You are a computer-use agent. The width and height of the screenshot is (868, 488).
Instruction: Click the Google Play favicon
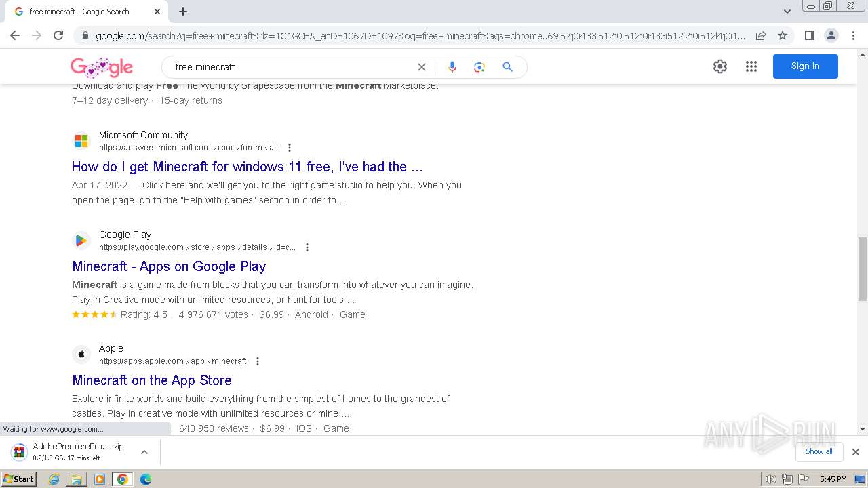81,241
